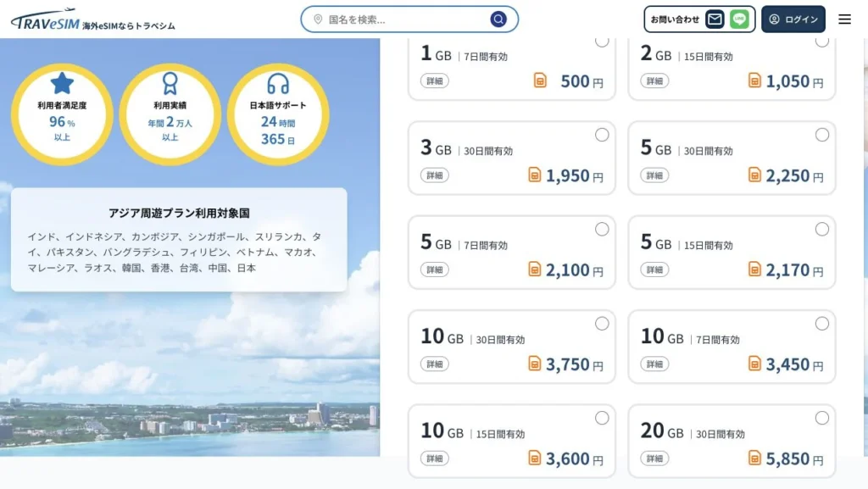Screen dimensions: 868x489
Task: Click the SIM icon beside 2,100円
Action: [534, 270]
